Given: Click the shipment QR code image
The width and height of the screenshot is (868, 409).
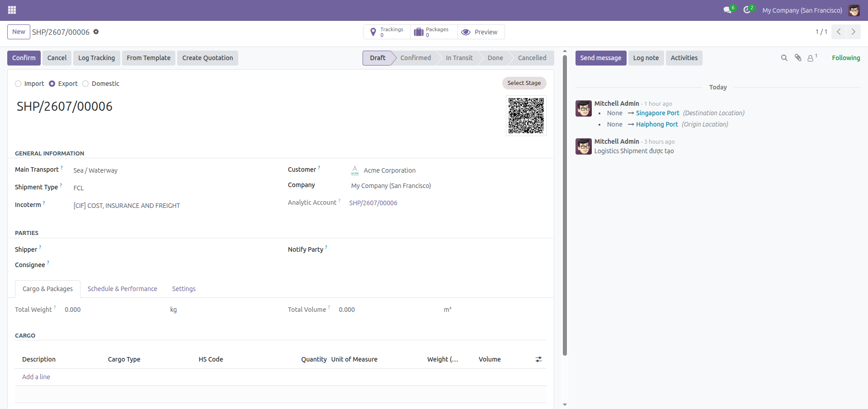Looking at the screenshot, I should pyautogui.click(x=526, y=116).
